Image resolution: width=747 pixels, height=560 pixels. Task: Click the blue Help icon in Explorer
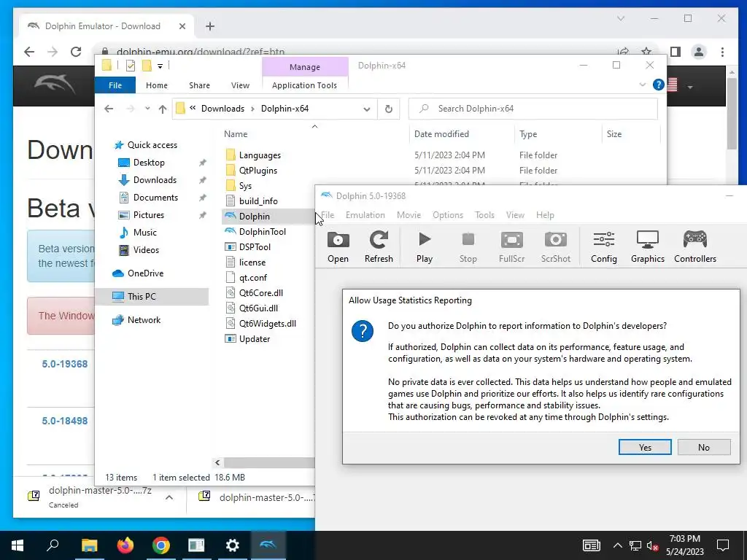click(658, 85)
